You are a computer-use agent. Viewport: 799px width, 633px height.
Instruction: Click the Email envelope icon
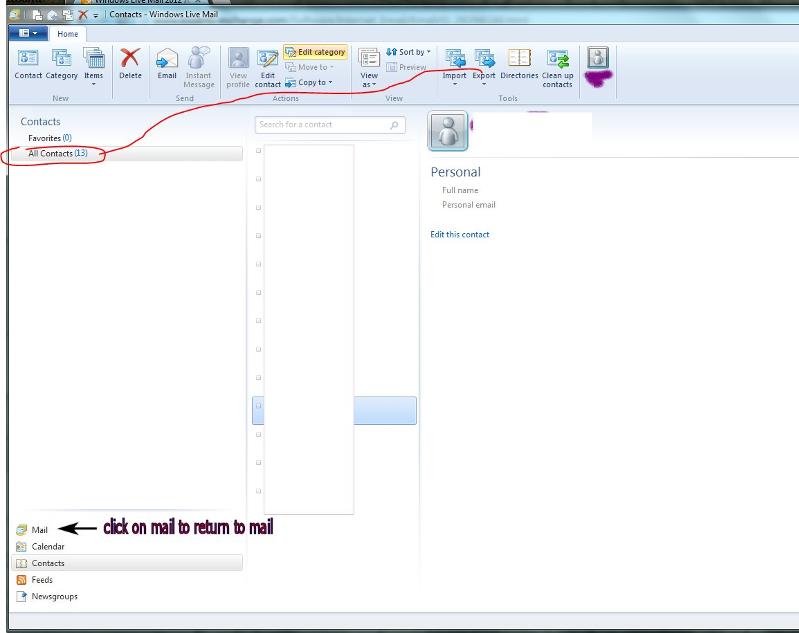(x=167, y=64)
